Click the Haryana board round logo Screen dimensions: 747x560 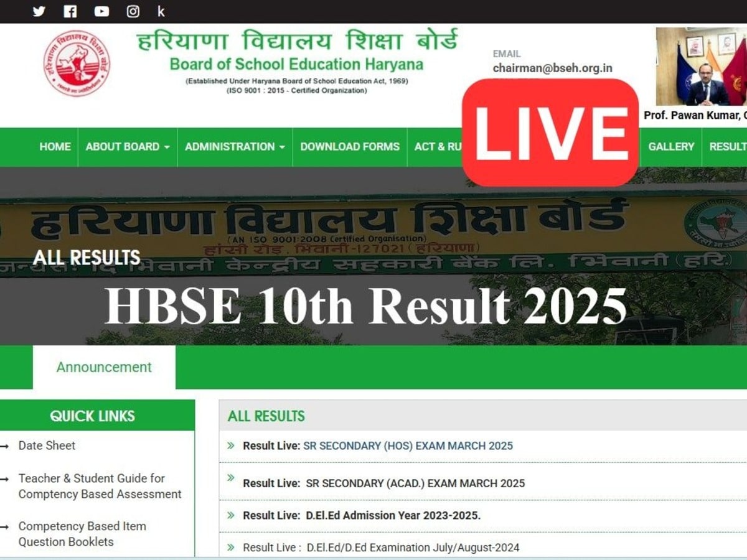pyautogui.click(x=77, y=63)
